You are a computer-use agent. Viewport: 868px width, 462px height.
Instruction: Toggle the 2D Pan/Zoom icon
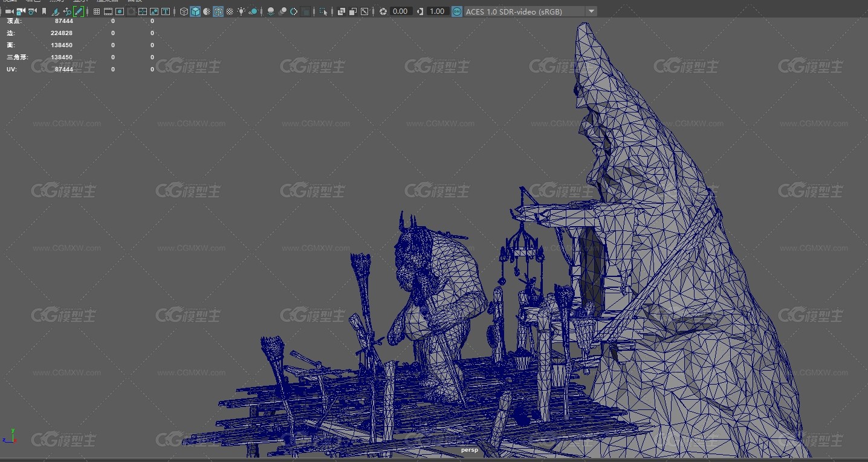[67, 11]
